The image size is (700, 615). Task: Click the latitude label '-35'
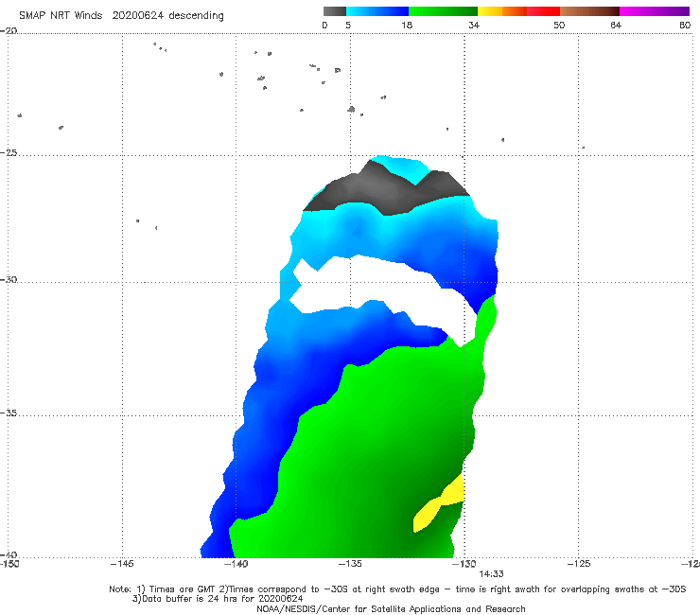coord(9,413)
